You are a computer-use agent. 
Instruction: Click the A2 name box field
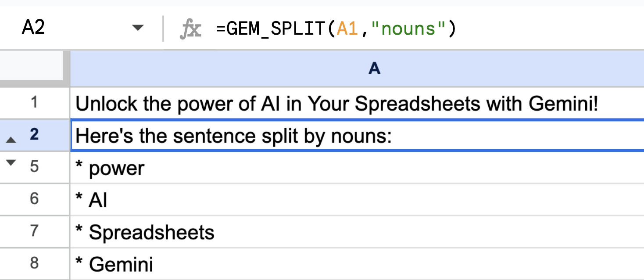coord(66,29)
